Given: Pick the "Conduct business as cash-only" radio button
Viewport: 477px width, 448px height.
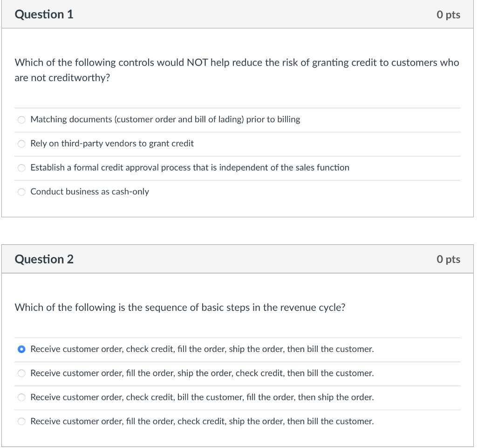Looking at the screenshot, I should coord(21,192).
